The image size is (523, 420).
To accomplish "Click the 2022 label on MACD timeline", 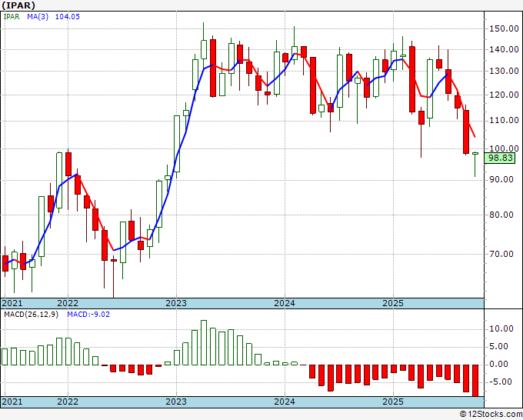I will click(x=68, y=402).
